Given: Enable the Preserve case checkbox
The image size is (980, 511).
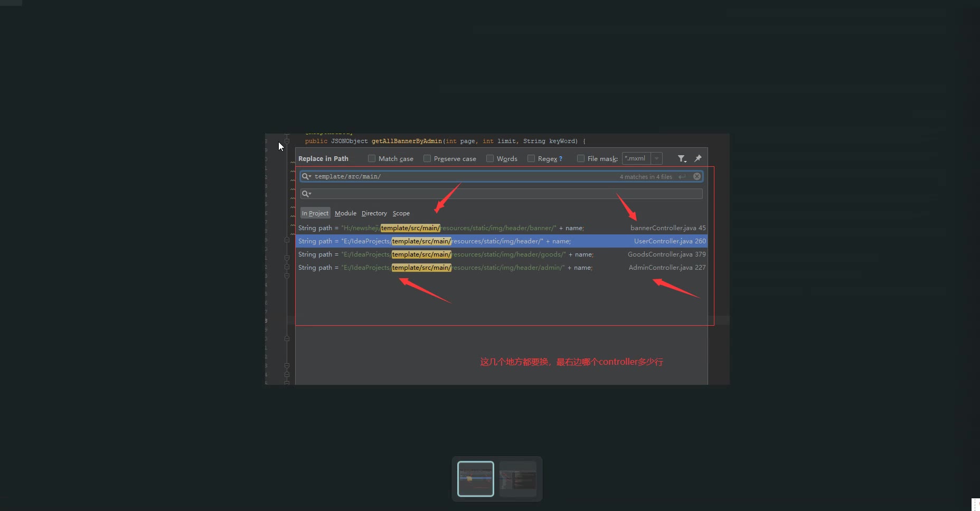Looking at the screenshot, I should tap(427, 158).
